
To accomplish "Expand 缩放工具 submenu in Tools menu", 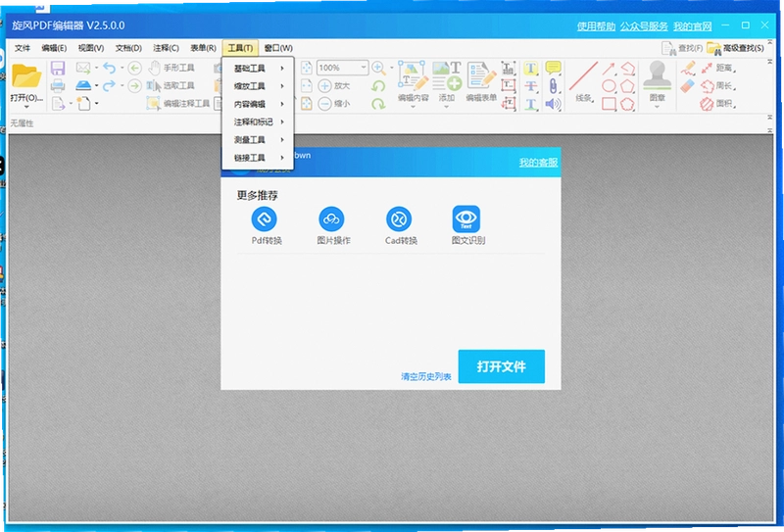I will [258, 86].
